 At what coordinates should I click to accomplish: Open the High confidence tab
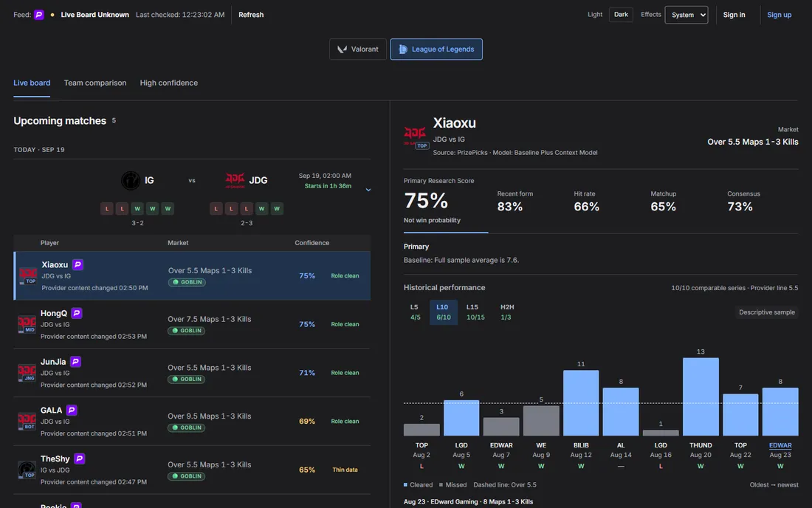pyautogui.click(x=169, y=83)
